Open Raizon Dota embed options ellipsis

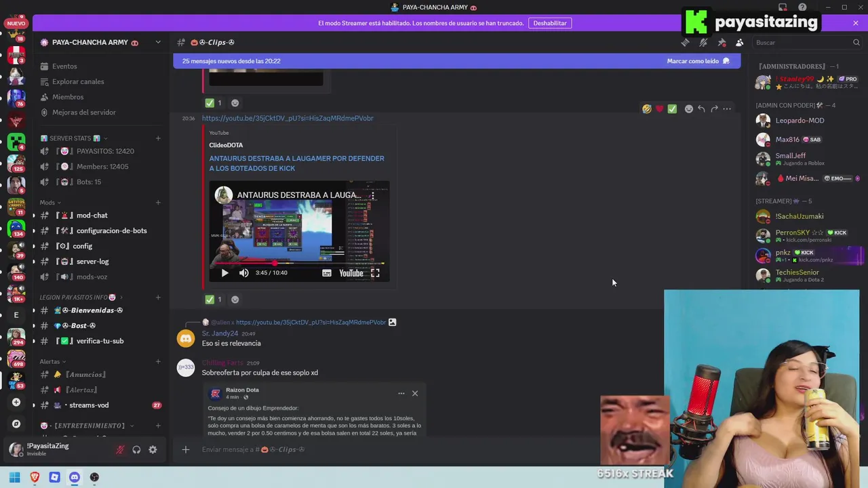401,393
